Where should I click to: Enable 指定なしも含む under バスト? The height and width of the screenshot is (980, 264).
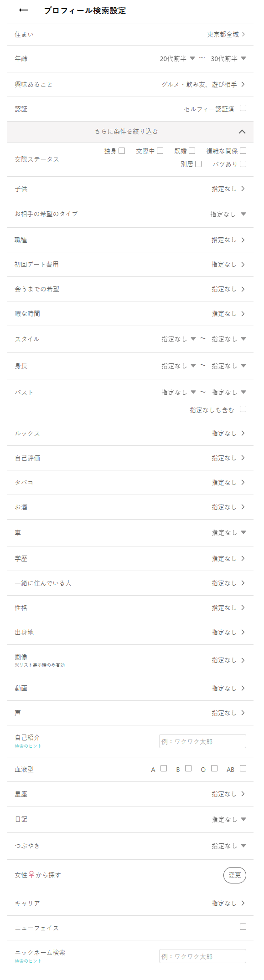click(243, 409)
